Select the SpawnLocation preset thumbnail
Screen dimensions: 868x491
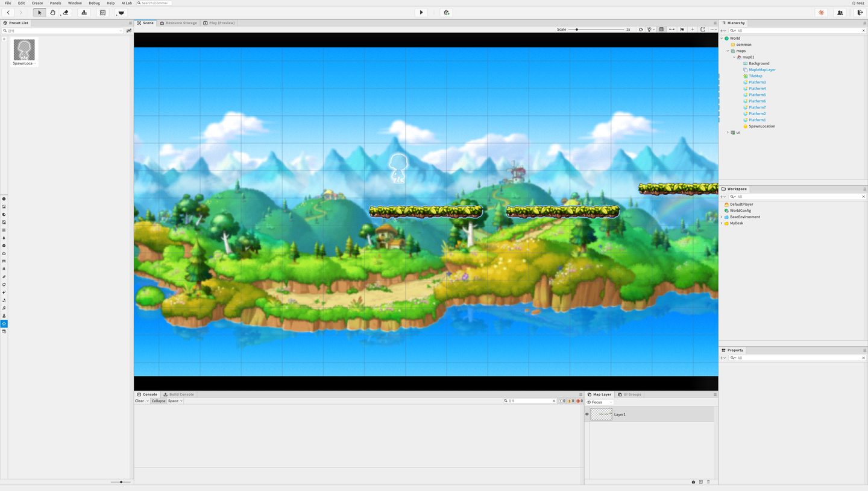[x=24, y=52]
